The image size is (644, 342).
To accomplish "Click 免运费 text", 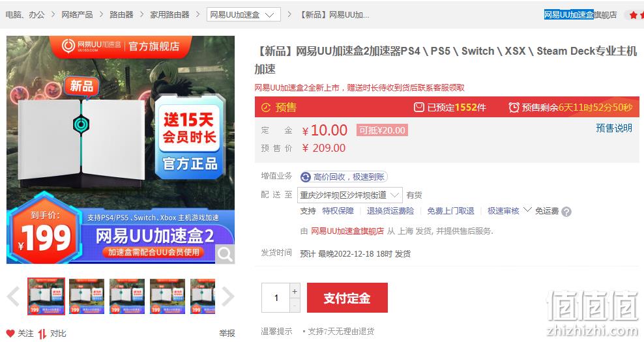I will point(547,211).
